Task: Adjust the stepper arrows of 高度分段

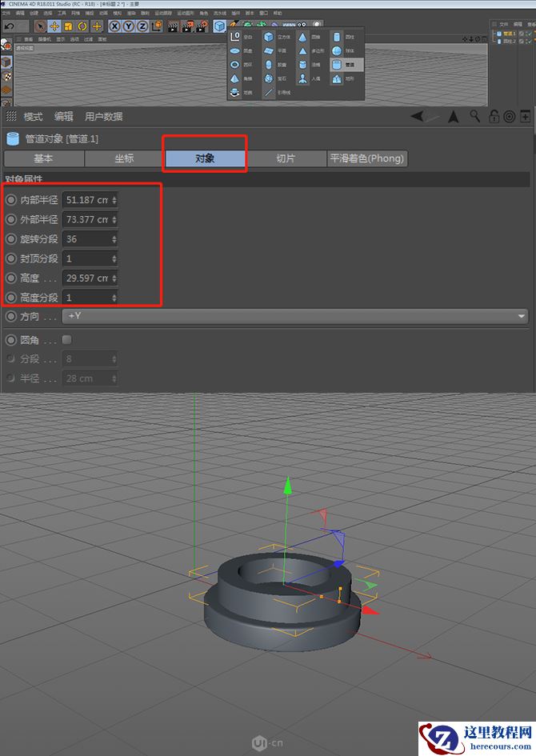Action: (114, 298)
